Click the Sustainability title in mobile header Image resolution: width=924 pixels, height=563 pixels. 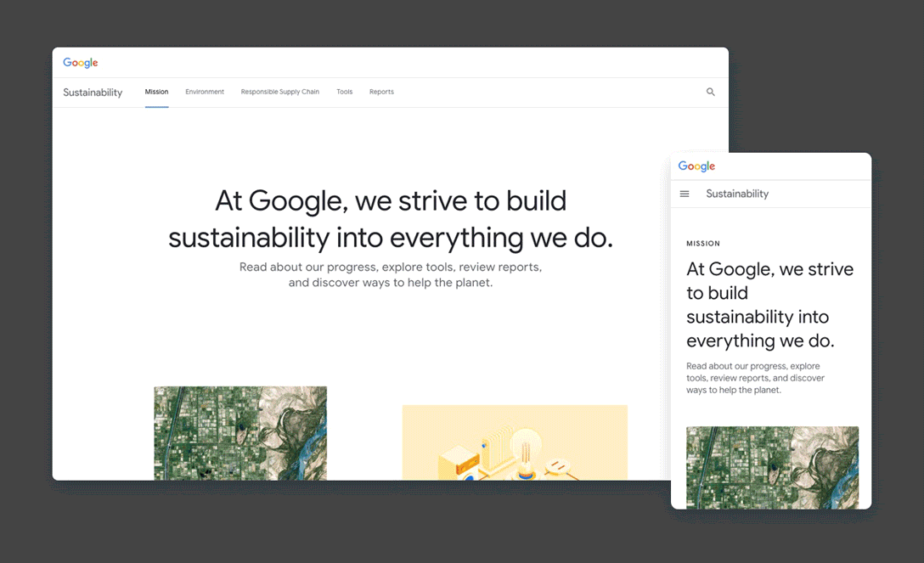(x=737, y=194)
